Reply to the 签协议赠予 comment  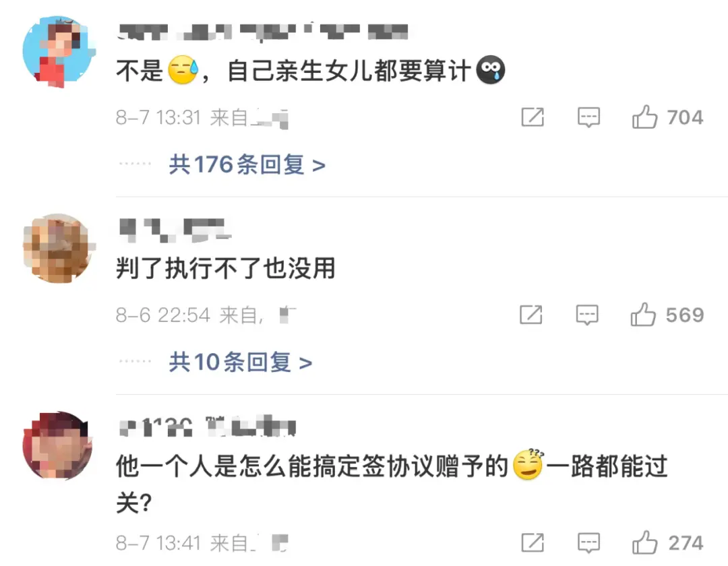588,543
